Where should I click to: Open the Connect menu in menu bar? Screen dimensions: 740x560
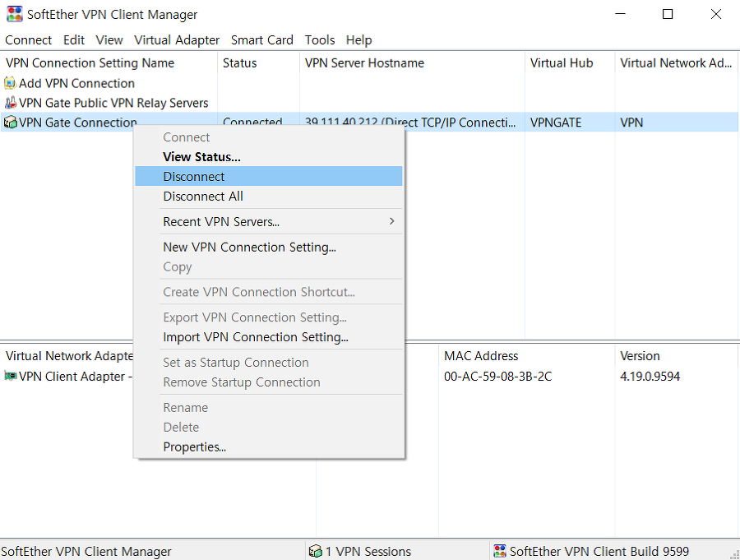point(28,40)
